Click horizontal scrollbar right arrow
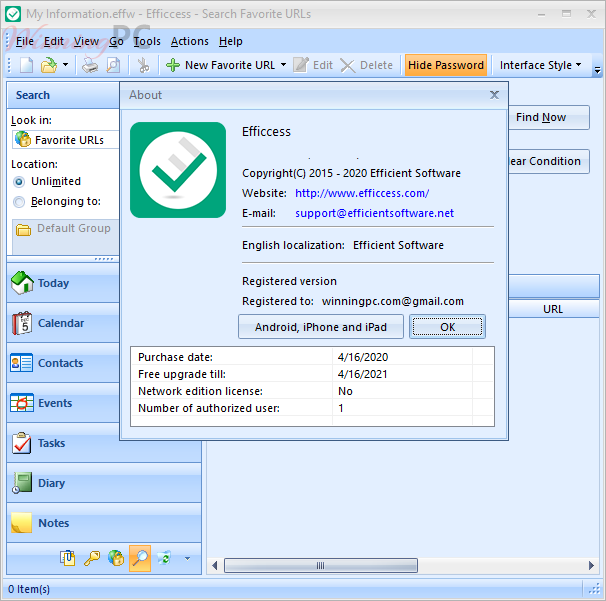This screenshot has width=606, height=601. [591, 565]
